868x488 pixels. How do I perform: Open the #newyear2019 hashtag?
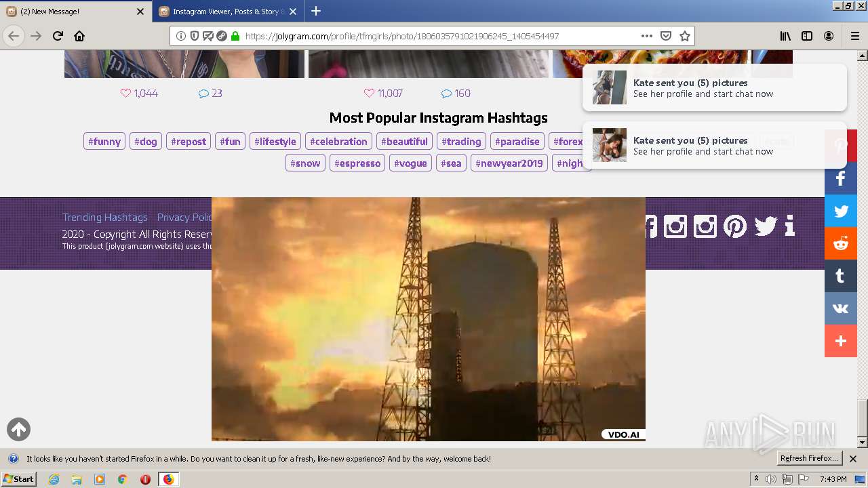[509, 163]
